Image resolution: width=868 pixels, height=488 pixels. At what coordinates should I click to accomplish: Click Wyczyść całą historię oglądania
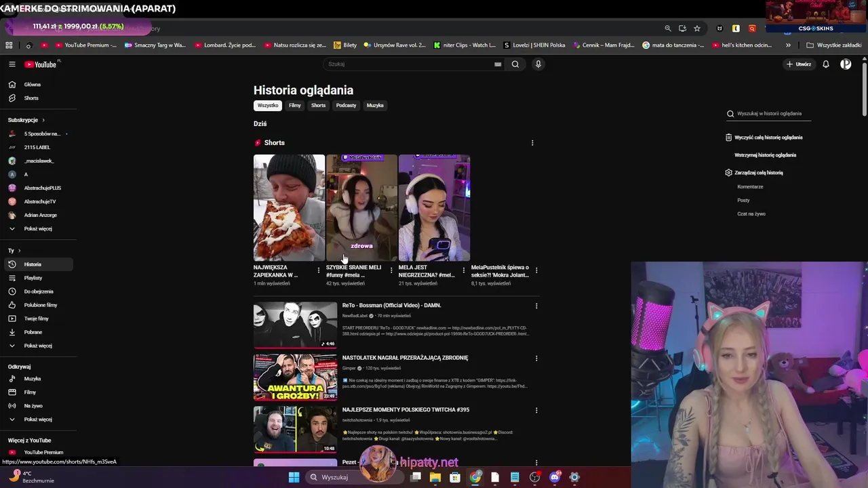click(764, 138)
